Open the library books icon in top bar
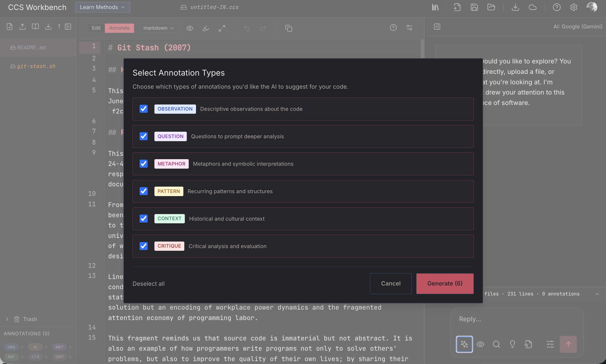606x364 pixels. [435, 7]
